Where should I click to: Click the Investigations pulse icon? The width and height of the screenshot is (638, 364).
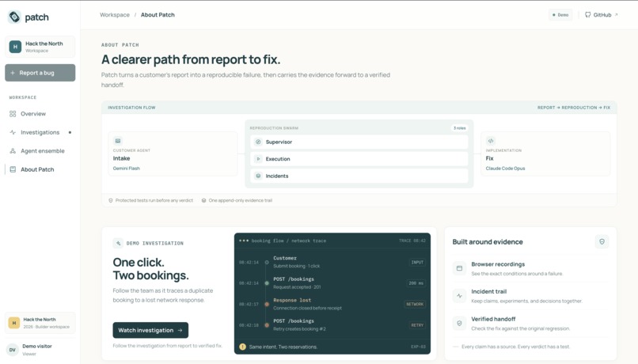click(13, 132)
